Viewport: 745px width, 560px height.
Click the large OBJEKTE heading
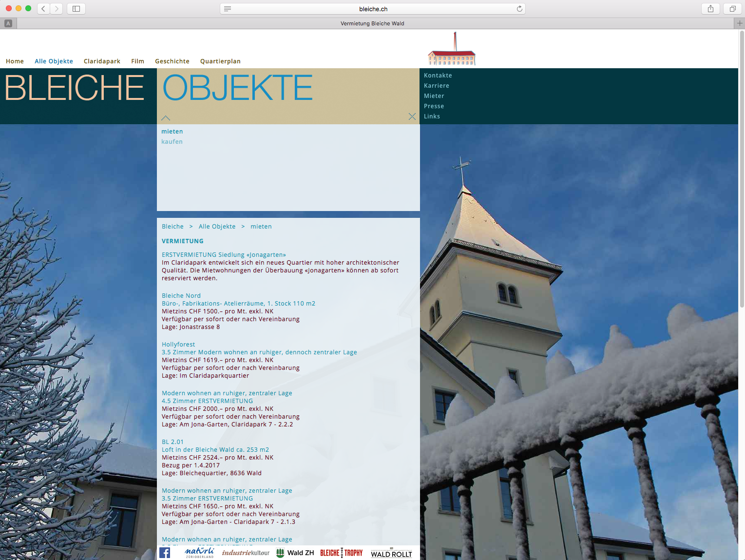click(x=238, y=88)
